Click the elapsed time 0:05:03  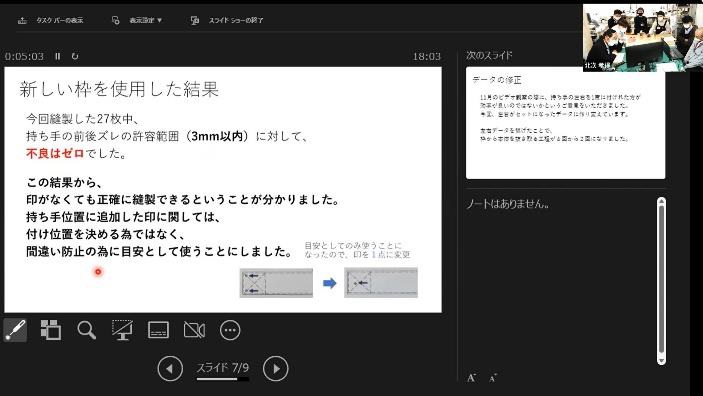click(24, 57)
